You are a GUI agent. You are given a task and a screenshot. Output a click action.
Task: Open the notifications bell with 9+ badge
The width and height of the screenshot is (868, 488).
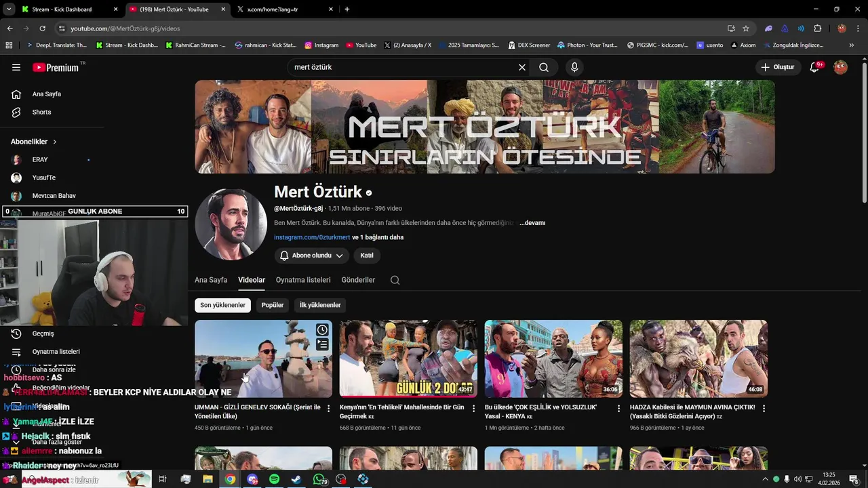(x=815, y=67)
